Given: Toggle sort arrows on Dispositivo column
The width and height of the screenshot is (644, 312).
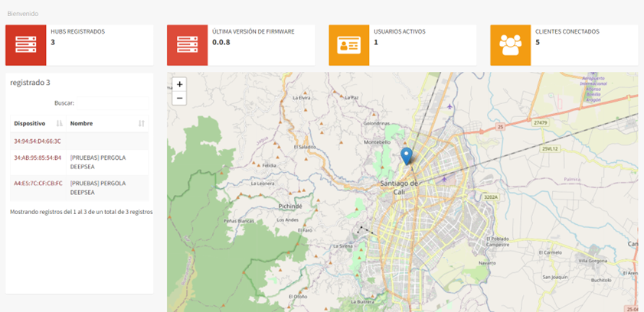Looking at the screenshot, I should coord(60,123).
